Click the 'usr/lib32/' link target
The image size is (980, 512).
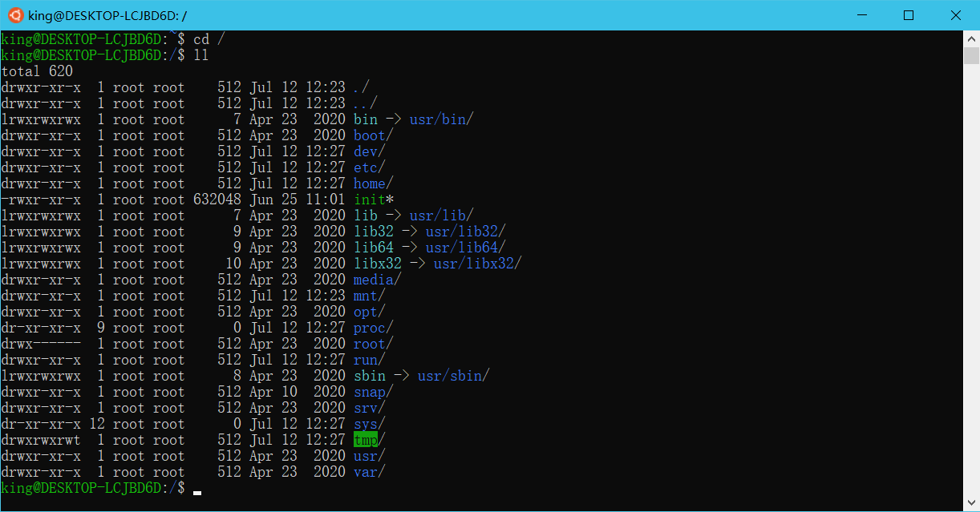coord(466,232)
